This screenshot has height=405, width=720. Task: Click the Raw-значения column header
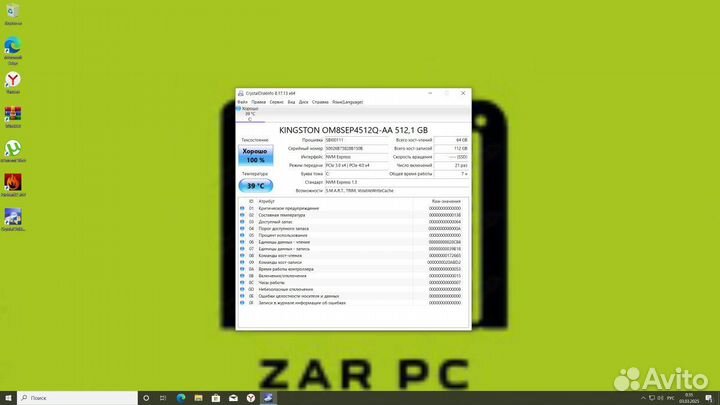click(446, 201)
